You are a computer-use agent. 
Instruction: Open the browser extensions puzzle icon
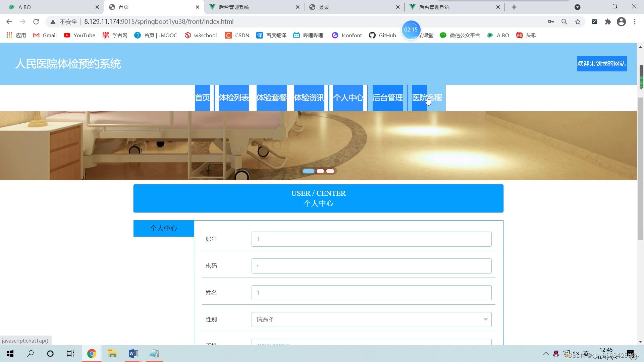(608, 21)
